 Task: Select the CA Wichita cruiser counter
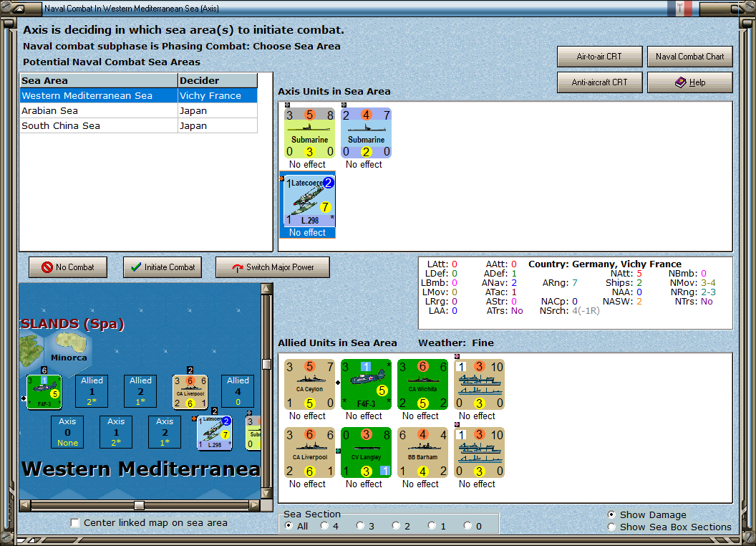pos(423,385)
